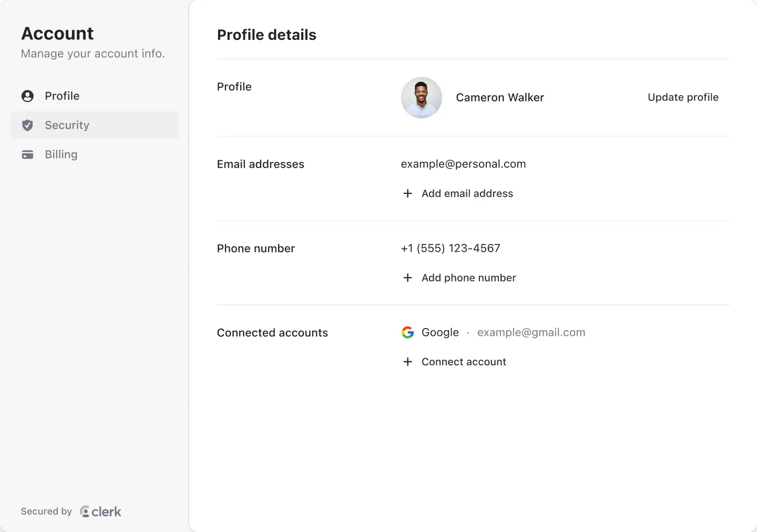
Task: Open the Billing section
Action: pyautogui.click(x=60, y=155)
